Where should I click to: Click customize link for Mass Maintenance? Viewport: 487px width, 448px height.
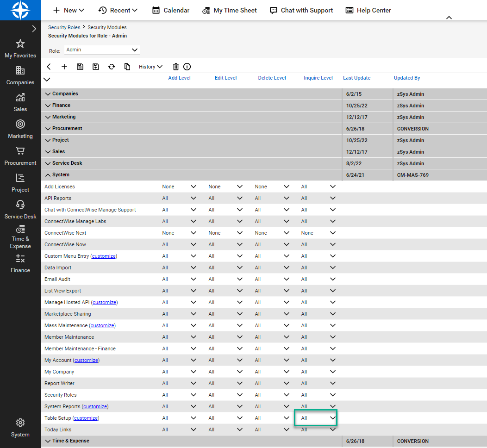102,325
